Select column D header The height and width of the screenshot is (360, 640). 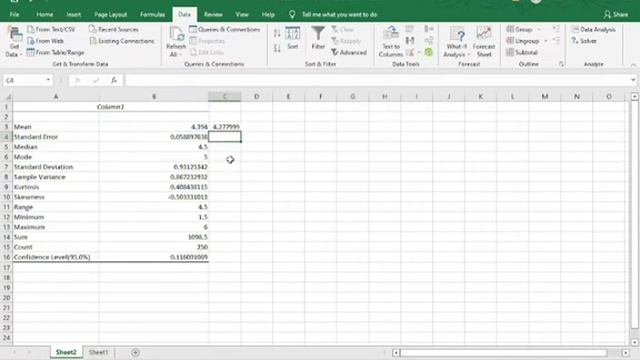(x=256, y=97)
